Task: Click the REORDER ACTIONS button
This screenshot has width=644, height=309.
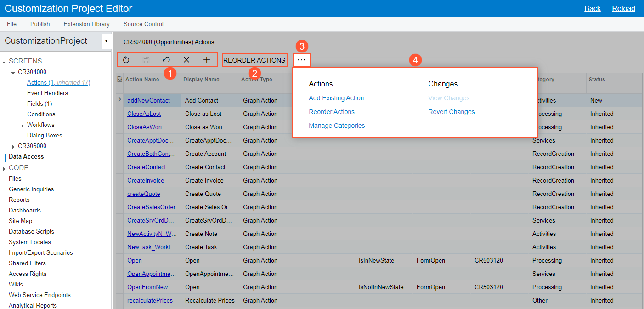Action: [254, 60]
